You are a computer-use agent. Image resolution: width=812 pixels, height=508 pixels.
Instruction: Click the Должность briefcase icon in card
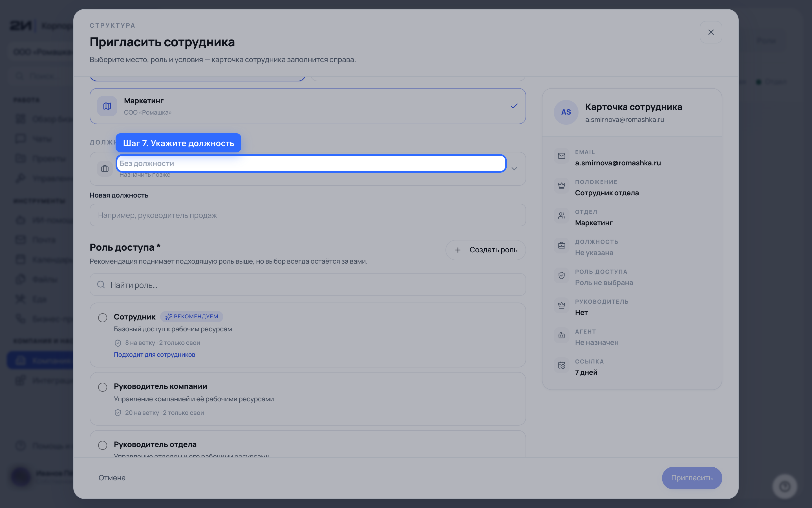(561, 246)
